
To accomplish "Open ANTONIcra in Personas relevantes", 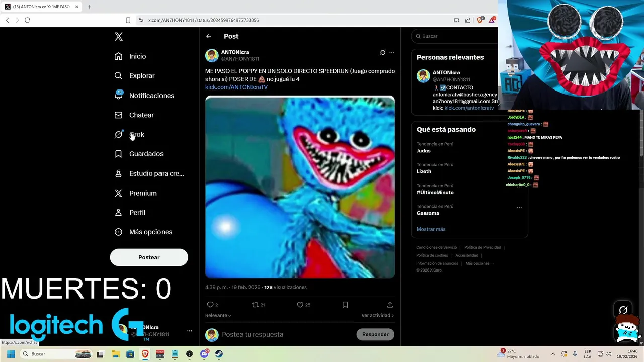I will 446,72.
